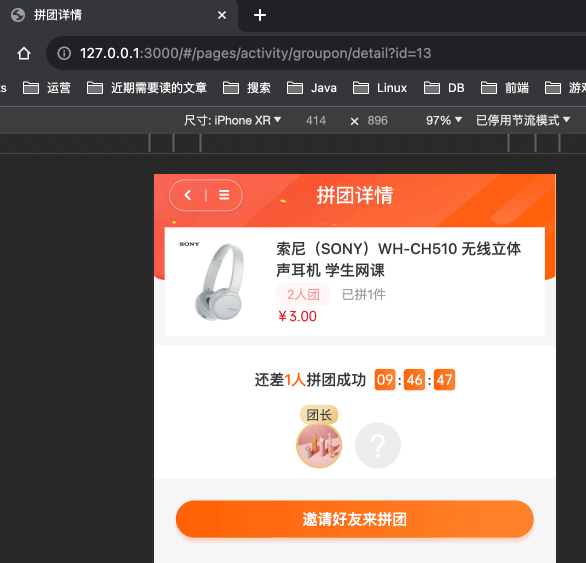Open the Linux bookmark folder
Screen dimensions: 586x563
point(380,88)
